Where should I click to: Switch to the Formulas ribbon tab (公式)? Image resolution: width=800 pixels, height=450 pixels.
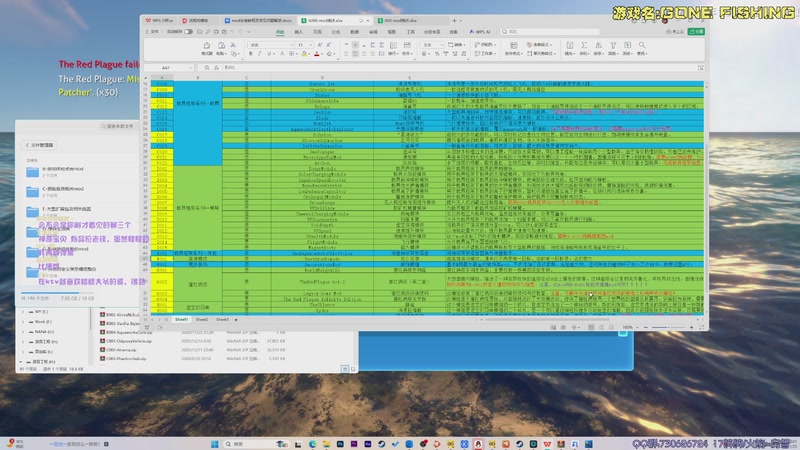pos(336,32)
